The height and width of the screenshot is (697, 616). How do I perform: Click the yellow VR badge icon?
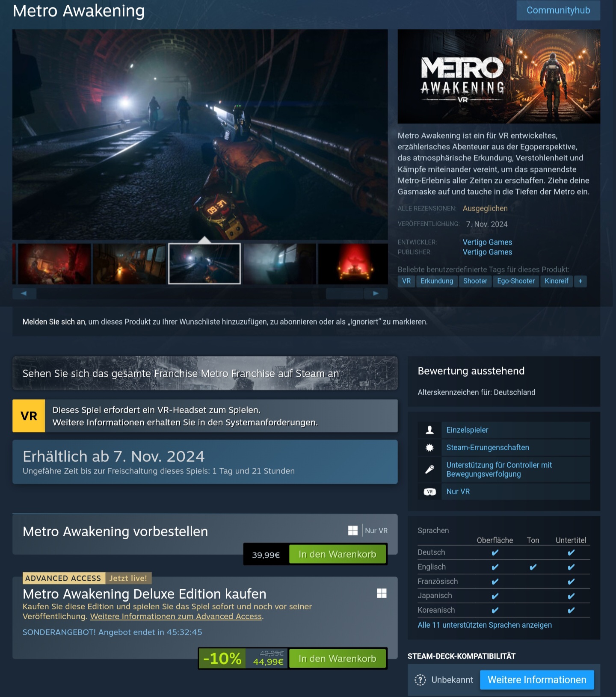pos(29,416)
